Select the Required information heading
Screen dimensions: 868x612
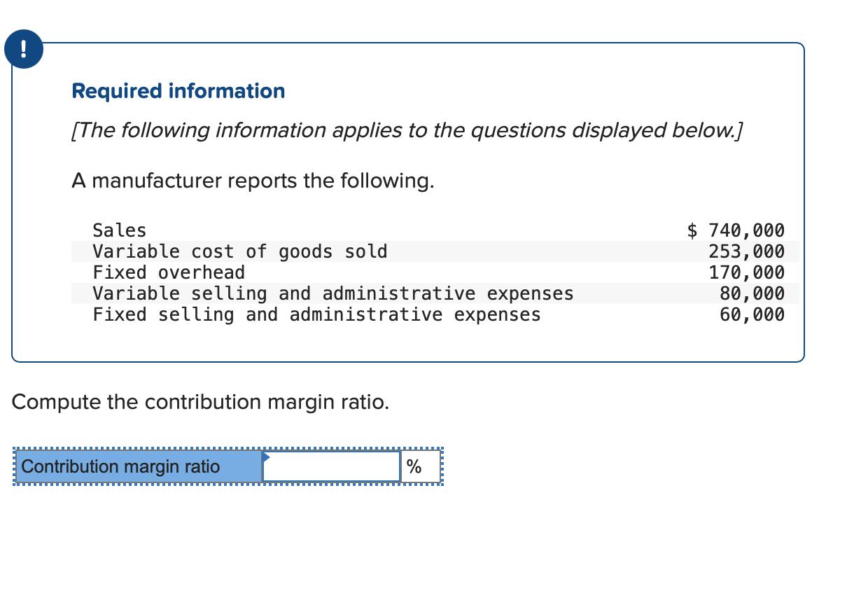coord(178,90)
